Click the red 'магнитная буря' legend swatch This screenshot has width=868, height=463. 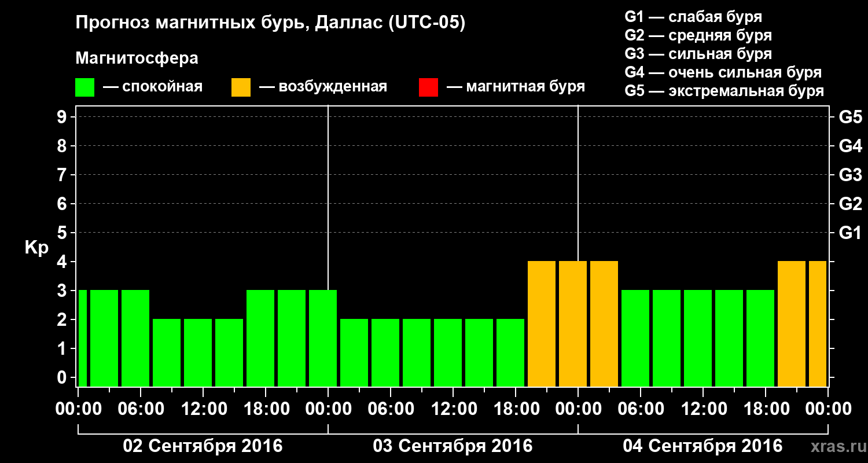click(x=428, y=87)
